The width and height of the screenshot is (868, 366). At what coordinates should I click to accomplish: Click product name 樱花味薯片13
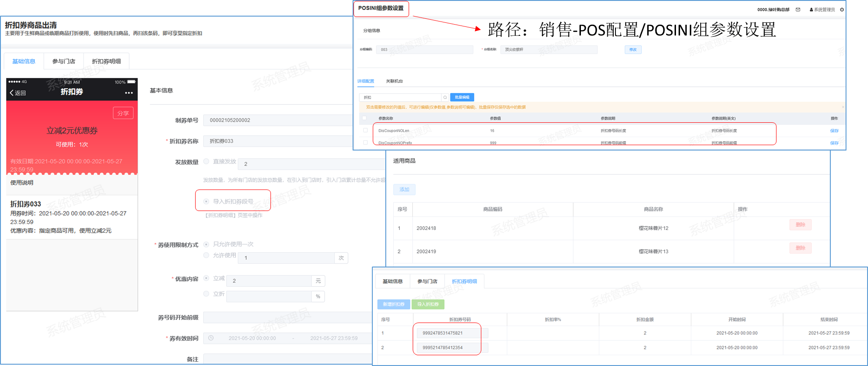point(653,251)
